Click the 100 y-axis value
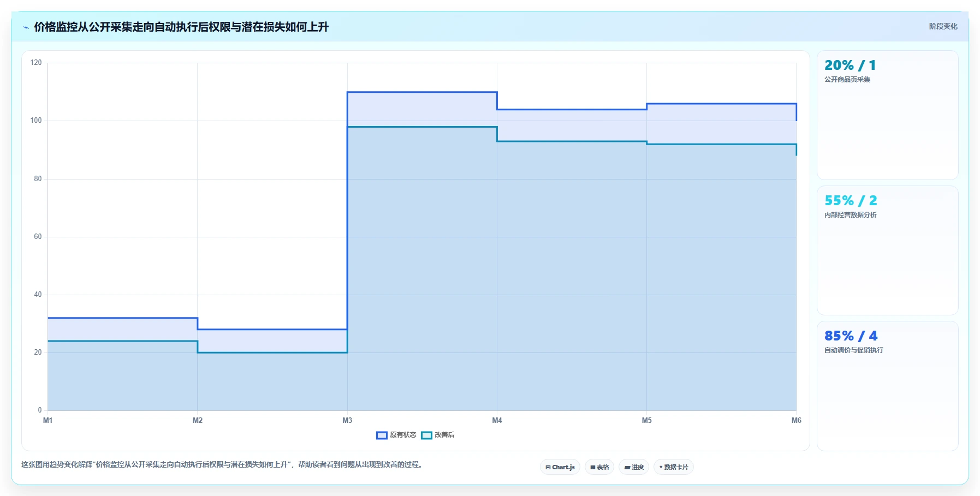Screen dimensions: 980x496 pos(36,121)
